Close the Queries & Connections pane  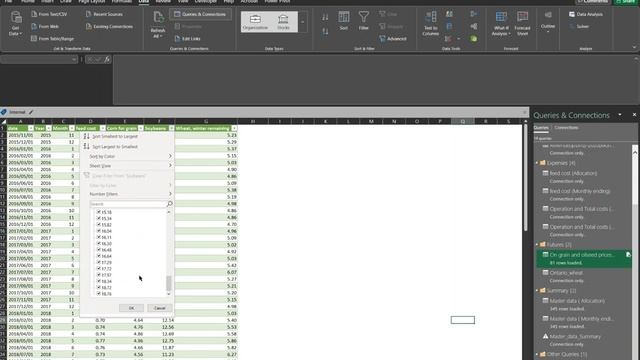point(634,115)
